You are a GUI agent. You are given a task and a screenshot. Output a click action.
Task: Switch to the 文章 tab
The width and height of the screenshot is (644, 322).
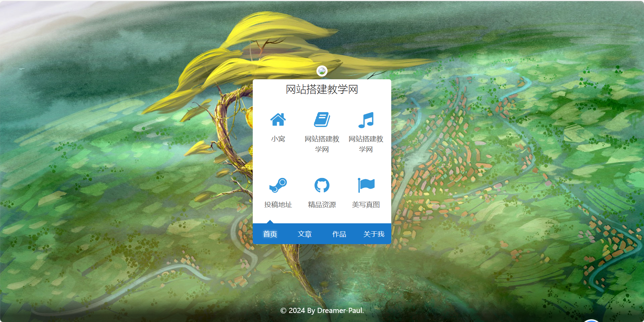click(x=305, y=234)
